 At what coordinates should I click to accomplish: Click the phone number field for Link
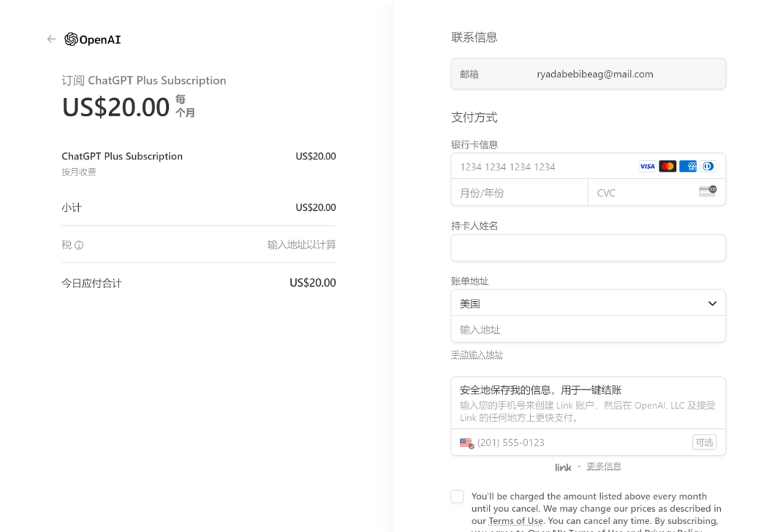[578, 442]
